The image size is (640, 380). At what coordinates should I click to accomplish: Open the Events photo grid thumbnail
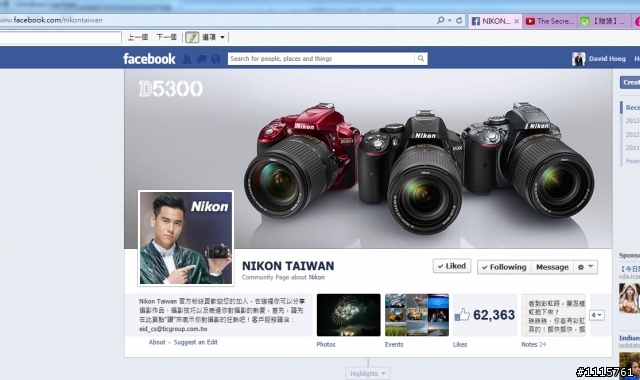click(417, 315)
